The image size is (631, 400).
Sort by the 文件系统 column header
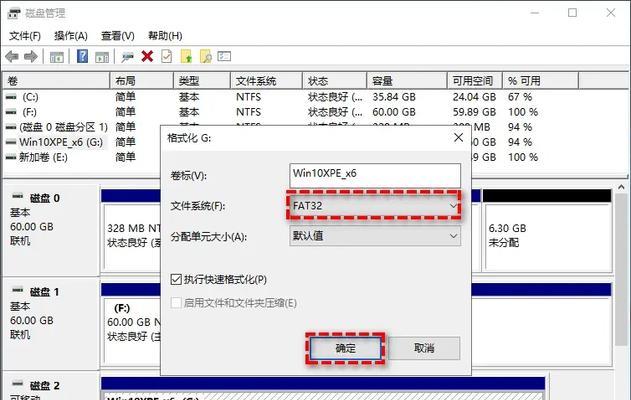pos(266,81)
